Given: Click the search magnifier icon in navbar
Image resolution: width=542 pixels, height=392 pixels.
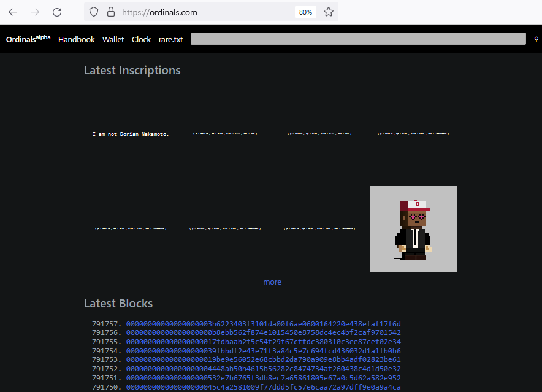Looking at the screenshot, I should coord(536,39).
